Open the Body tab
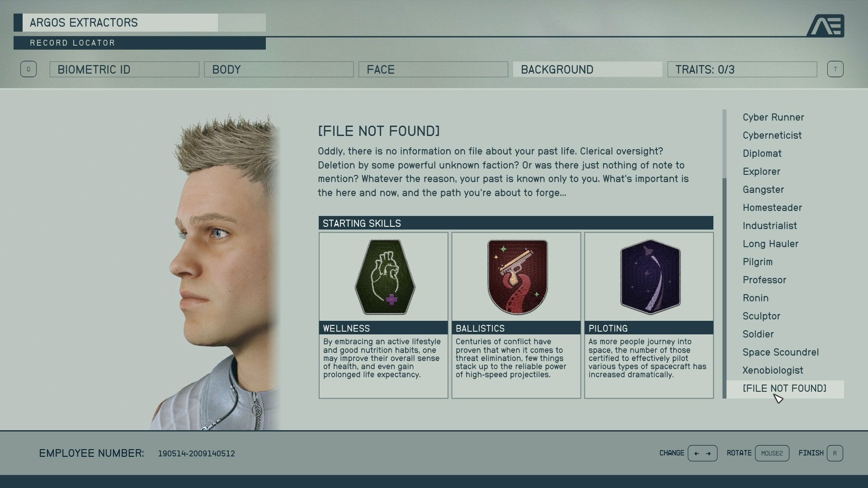Screen dimensions: 868x488 click(278, 70)
